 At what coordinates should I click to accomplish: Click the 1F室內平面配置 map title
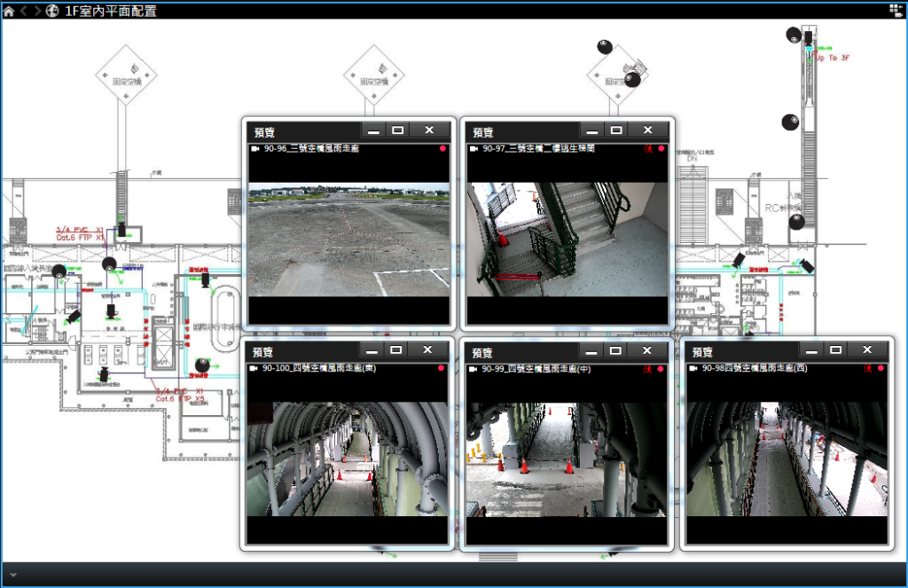point(111,11)
